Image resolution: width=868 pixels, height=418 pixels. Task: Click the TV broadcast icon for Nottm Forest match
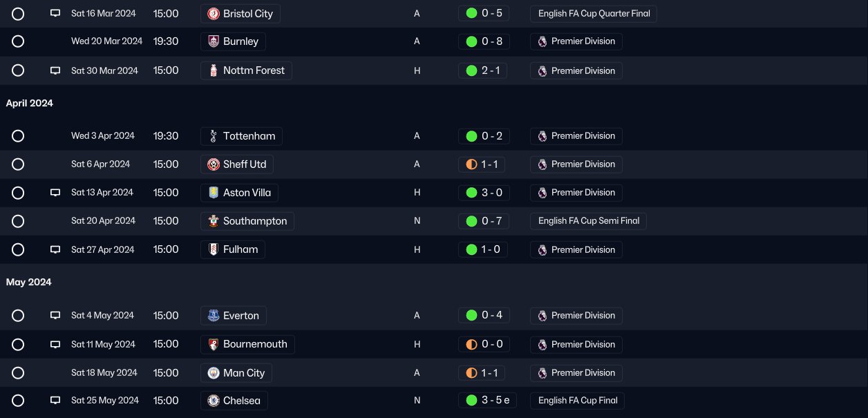click(55, 70)
